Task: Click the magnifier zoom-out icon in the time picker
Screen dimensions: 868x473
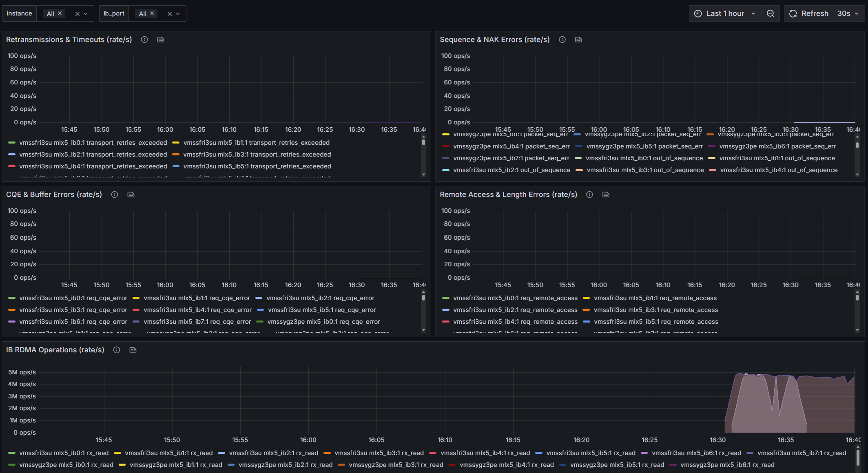Action: click(x=771, y=13)
